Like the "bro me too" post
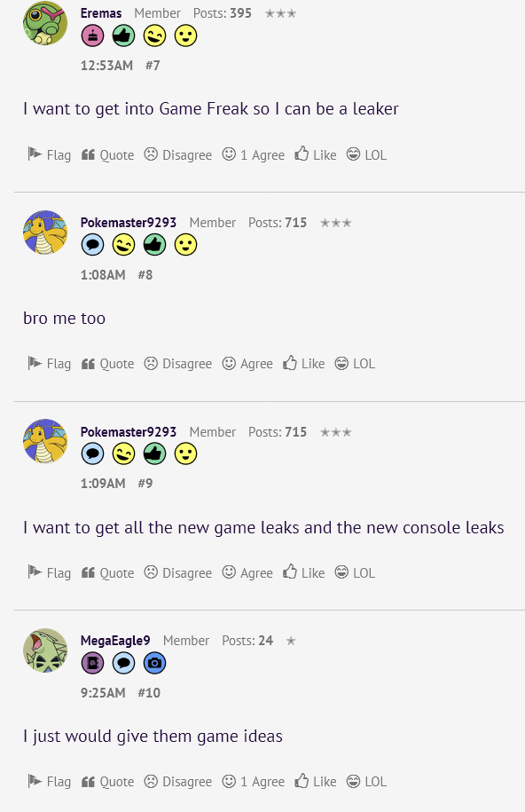The width and height of the screenshot is (525, 812). click(304, 364)
